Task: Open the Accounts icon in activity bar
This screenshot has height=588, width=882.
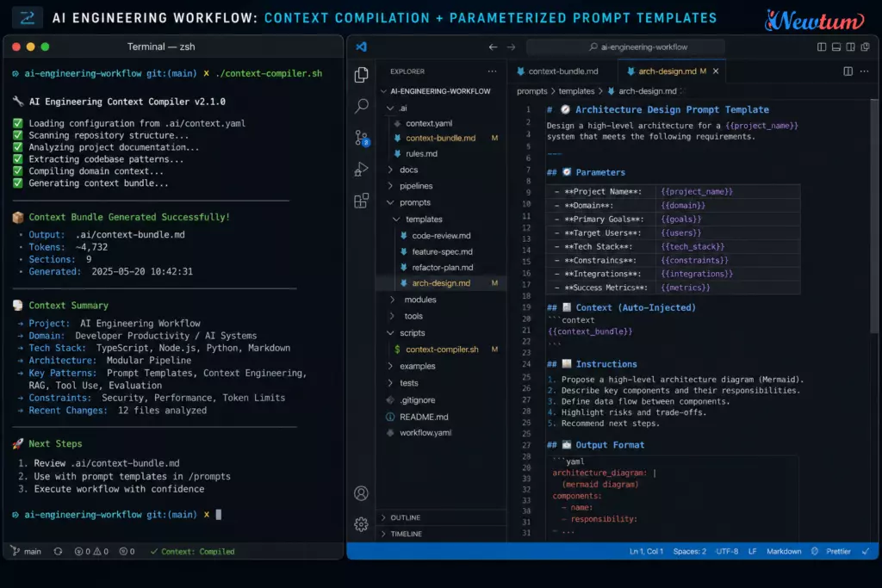Action: click(x=361, y=493)
